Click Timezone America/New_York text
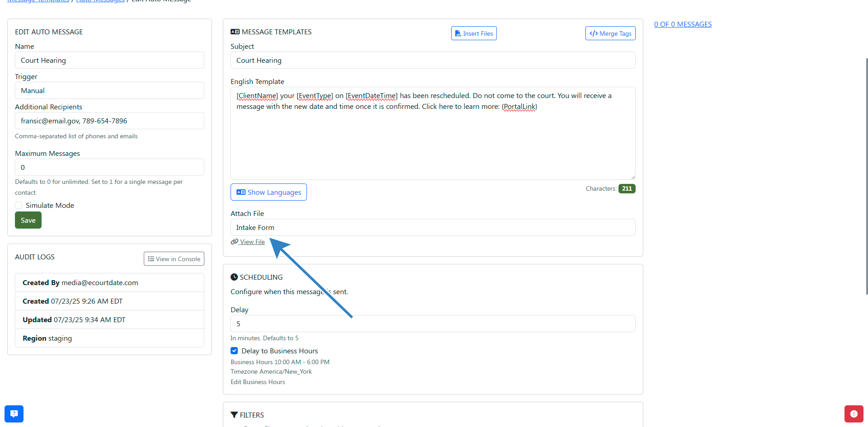Screen dimensions: 868x427 [x=271, y=371]
